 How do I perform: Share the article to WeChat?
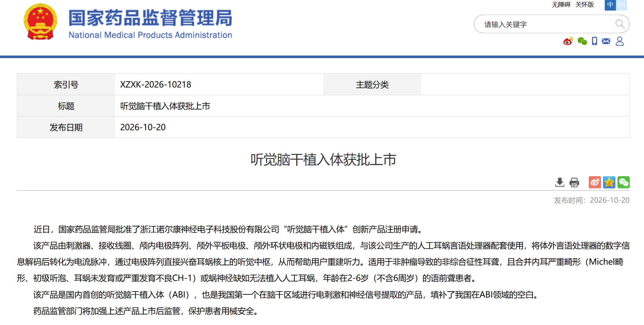[623, 182]
